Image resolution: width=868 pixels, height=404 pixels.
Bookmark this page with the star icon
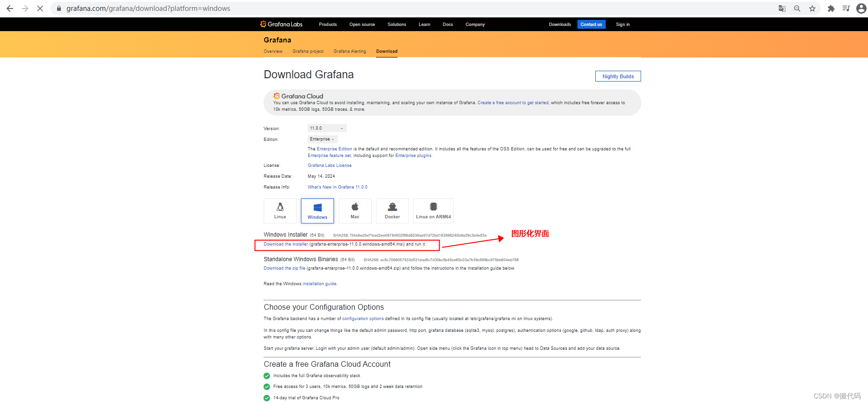812,8
